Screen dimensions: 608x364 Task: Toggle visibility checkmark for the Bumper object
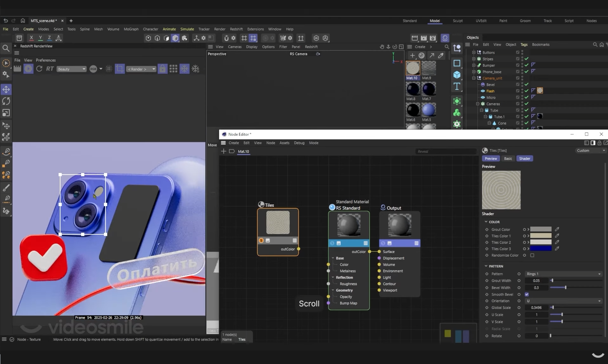[x=527, y=65]
